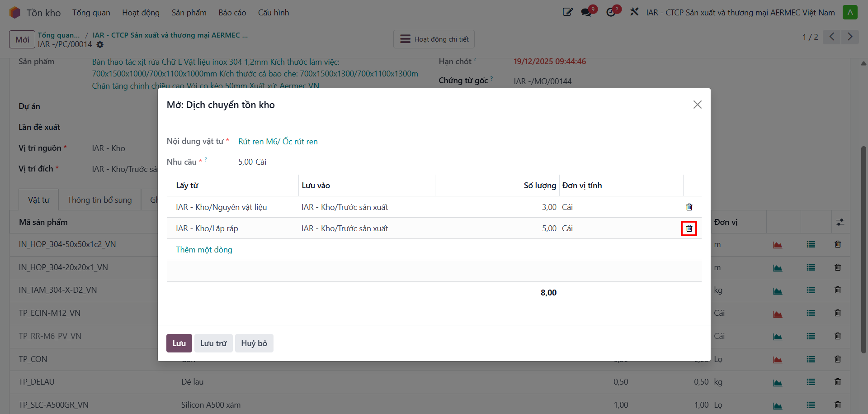Open detailed operations list icon for IN_TAM_304-X-D2_VN

coord(811,290)
